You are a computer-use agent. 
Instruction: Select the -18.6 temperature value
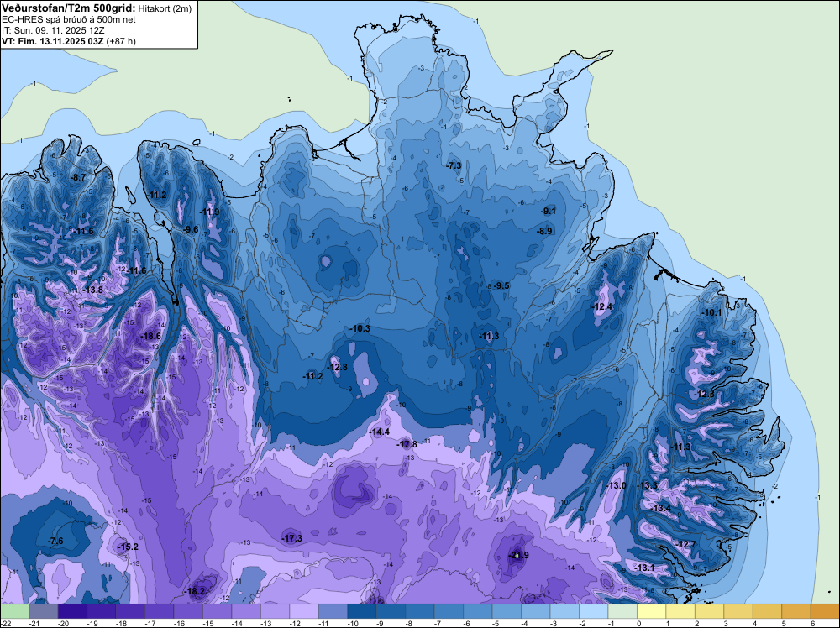click(x=150, y=336)
